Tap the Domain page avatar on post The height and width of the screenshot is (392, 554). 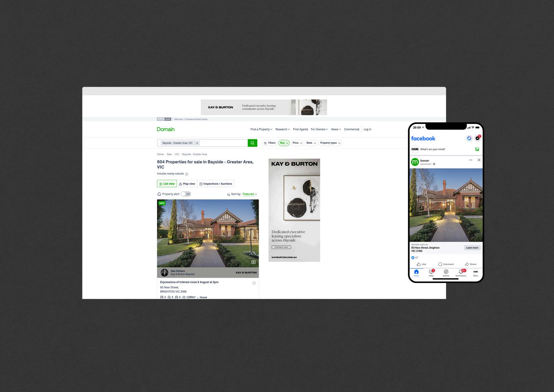tap(415, 162)
